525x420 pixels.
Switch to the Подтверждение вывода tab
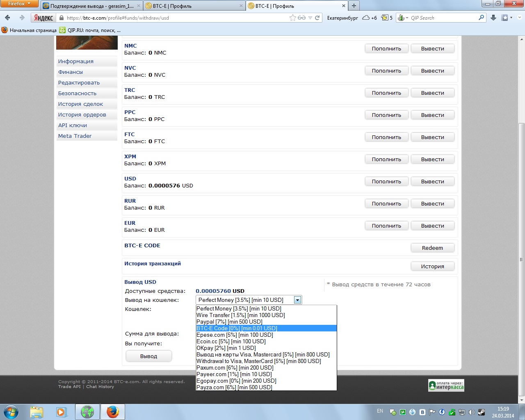pyautogui.click(x=91, y=6)
